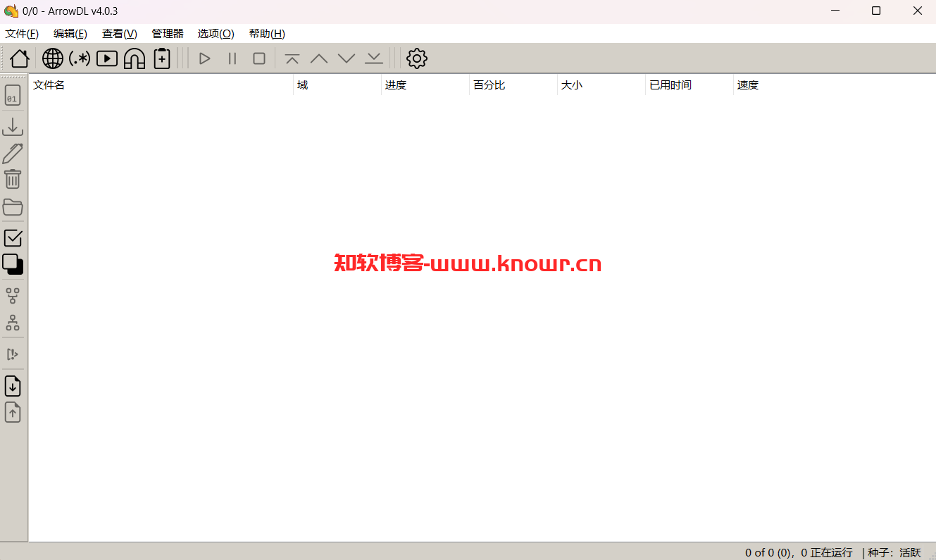Image resolution: width=936 pixels, height=560 pixels.
Task: Start downloads with the play icon
Action: point(205,58)
